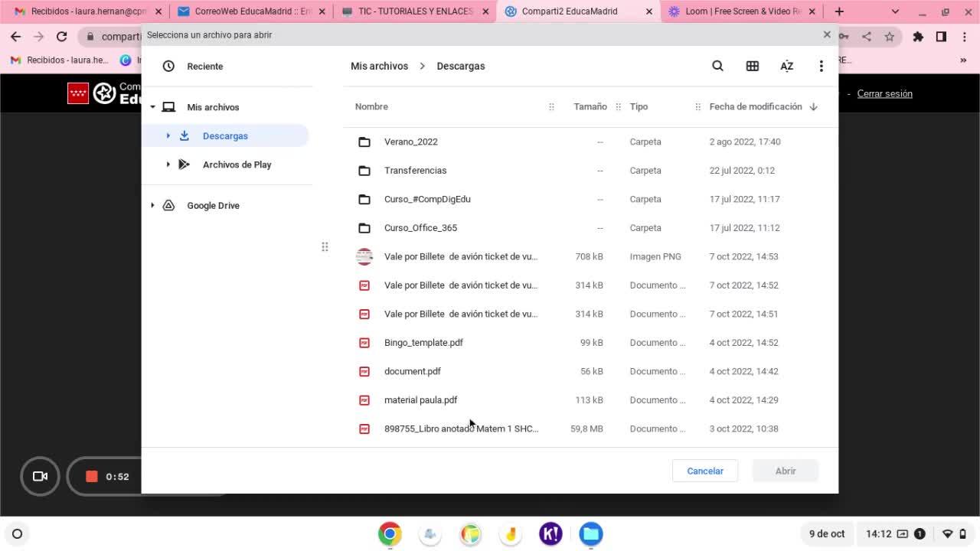Screen dimensions: 980x551
Task: Toggle the Loom camera button
Action: (x=40, y=477)
